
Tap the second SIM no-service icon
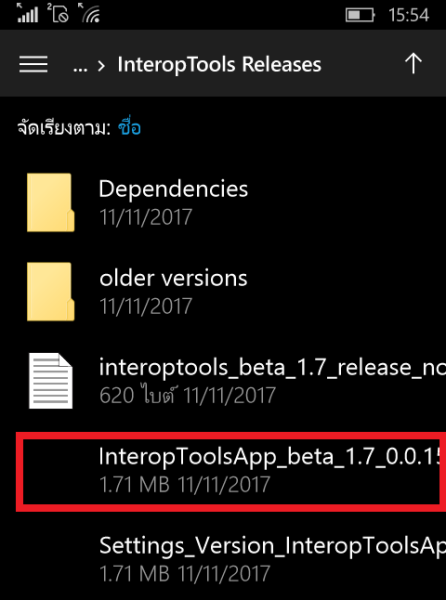(x=58, y=13)
